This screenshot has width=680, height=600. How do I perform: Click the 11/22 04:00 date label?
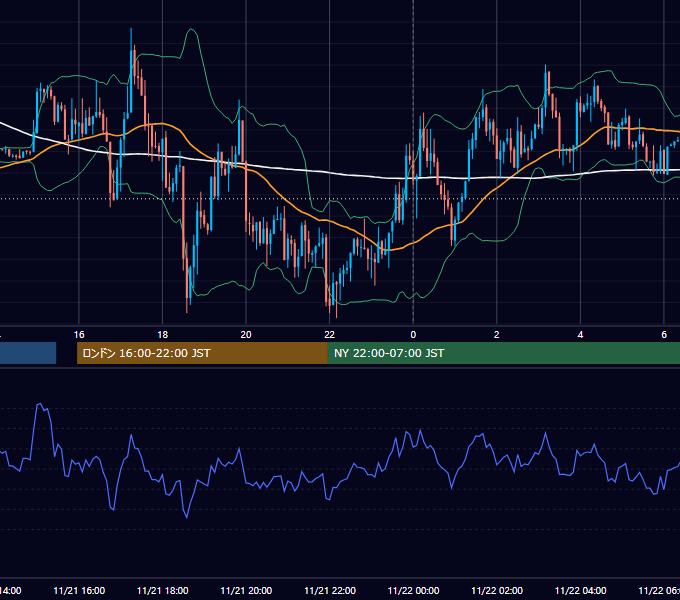[x=581, y=590]
